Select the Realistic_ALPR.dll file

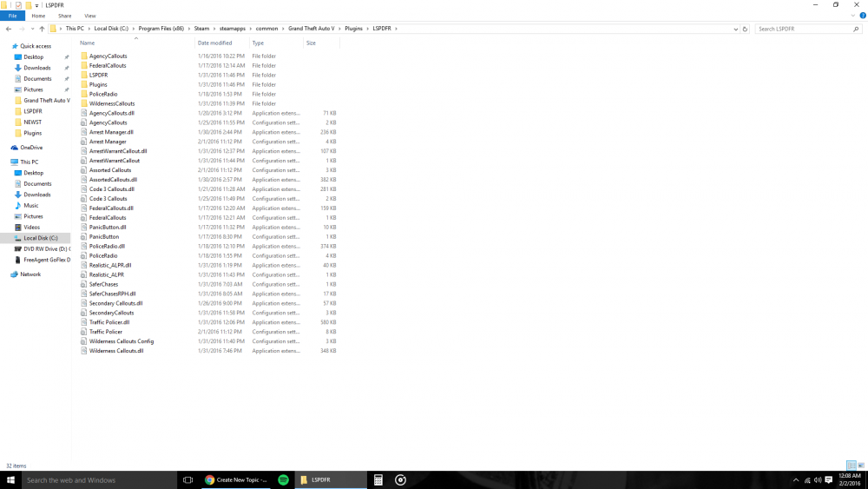(x=110, y=265)
